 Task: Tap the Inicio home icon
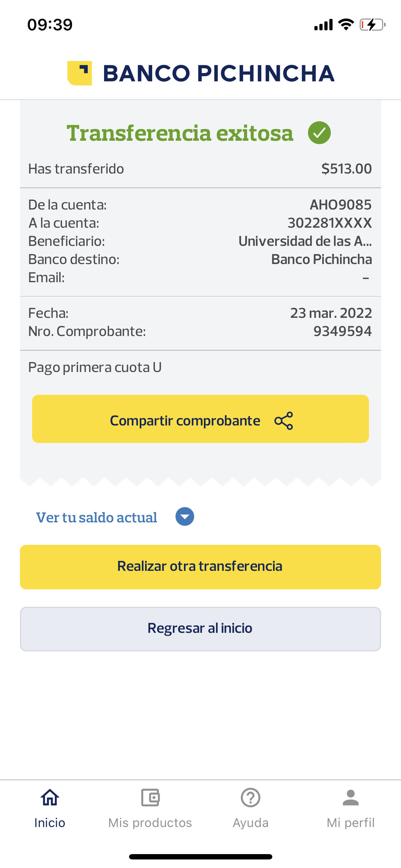[50, 797]
